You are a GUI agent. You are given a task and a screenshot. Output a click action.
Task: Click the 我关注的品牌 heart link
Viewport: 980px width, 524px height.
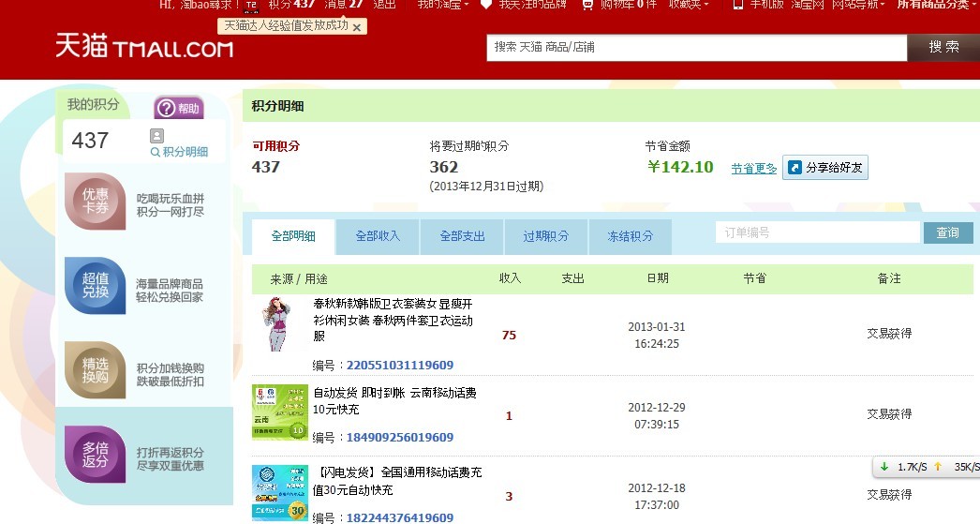[524, 5]
